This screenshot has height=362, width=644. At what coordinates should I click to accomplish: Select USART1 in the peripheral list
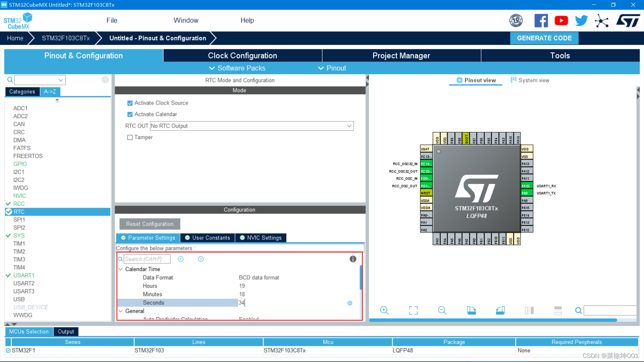pyautogui.click(x=23, y=276)
